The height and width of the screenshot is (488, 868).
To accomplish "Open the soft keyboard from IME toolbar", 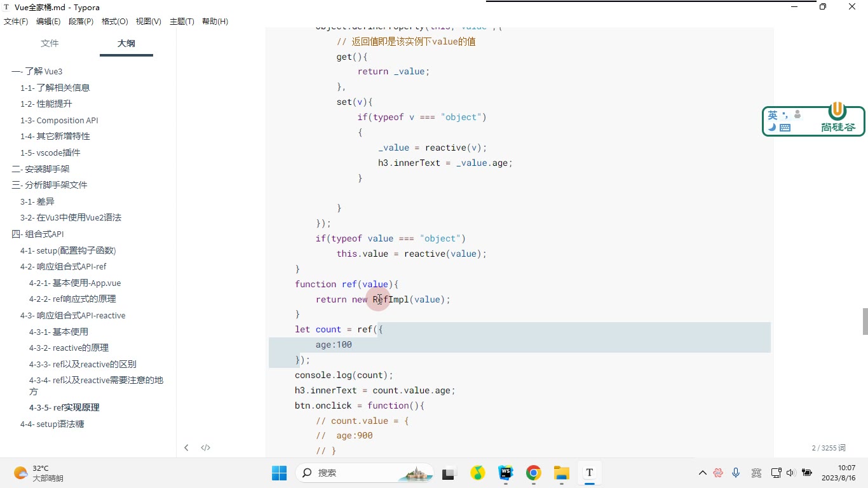I will (x=785, y=128).
